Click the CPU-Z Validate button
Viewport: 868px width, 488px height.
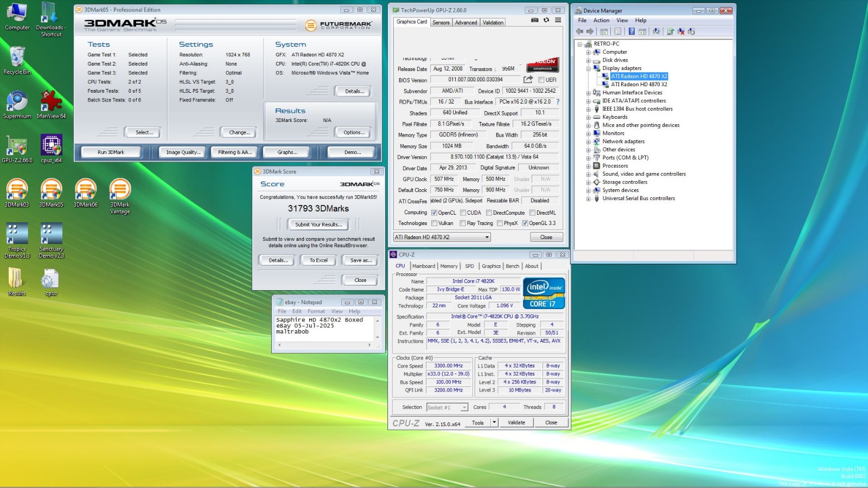[x=516, y=422]
